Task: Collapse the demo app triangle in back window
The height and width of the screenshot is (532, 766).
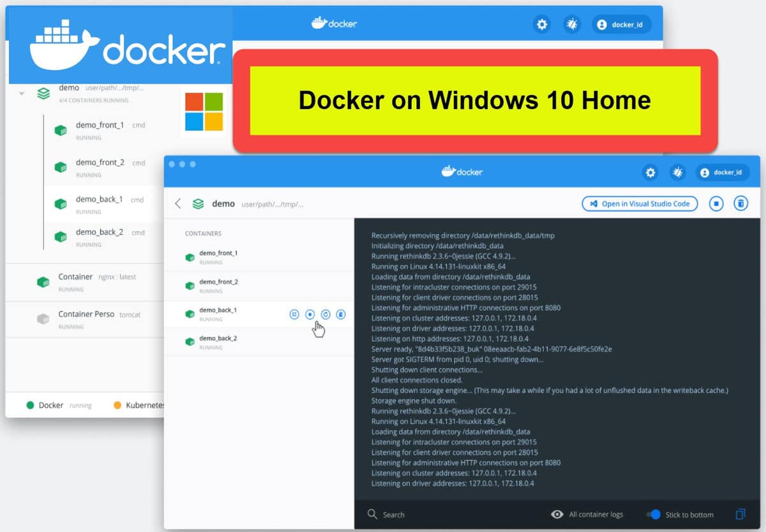Action: click(x=22, y=93)
